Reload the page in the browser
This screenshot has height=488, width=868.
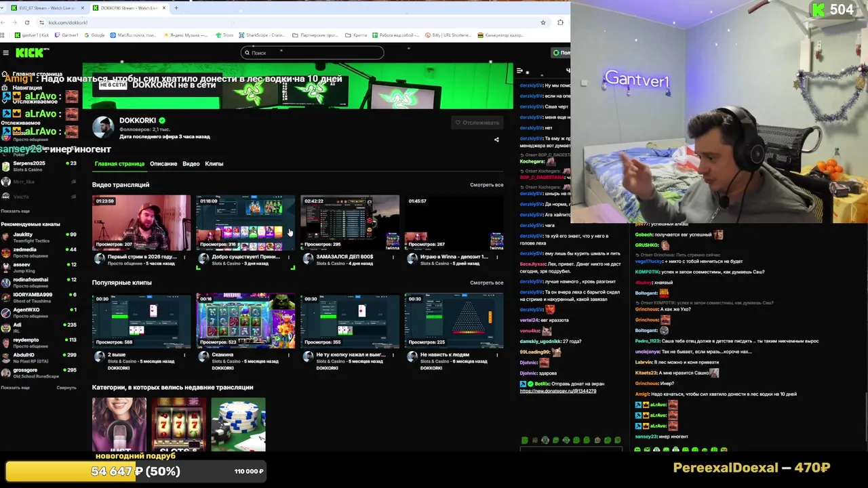click(27, 22)
